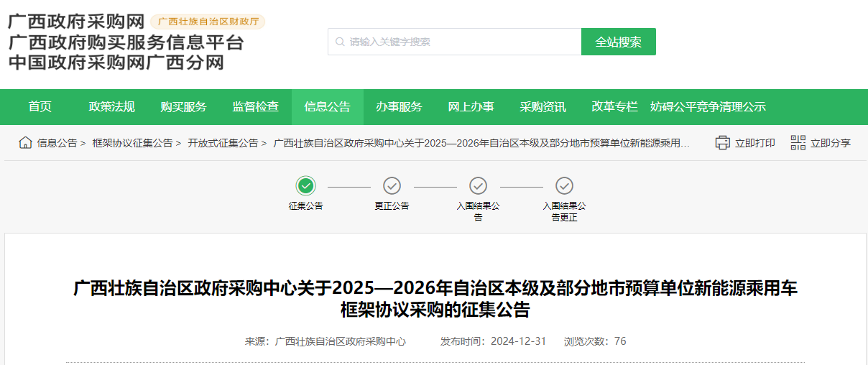Open the 政策法规 menu item
The image size is (868, 365).
(111, 107)
